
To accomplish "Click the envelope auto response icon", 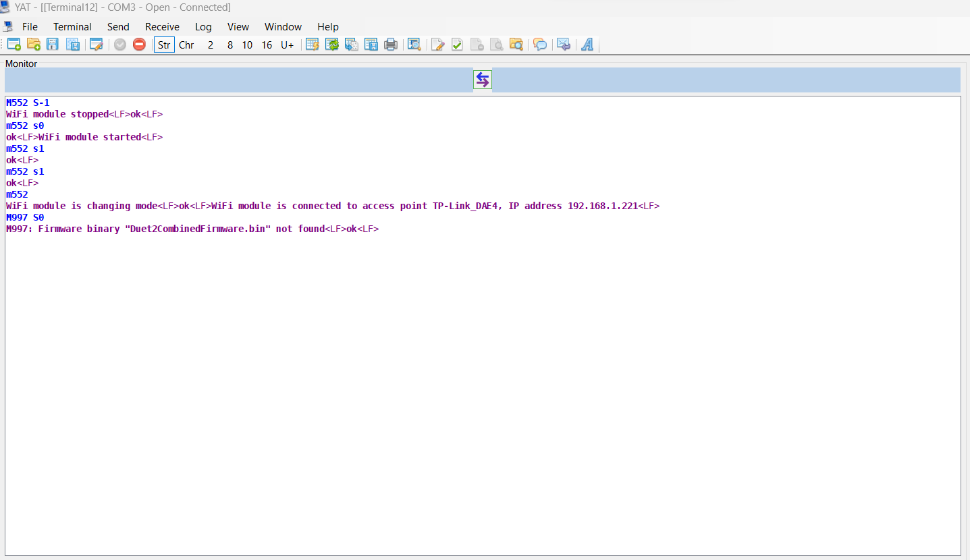I will tap(564, 45).
